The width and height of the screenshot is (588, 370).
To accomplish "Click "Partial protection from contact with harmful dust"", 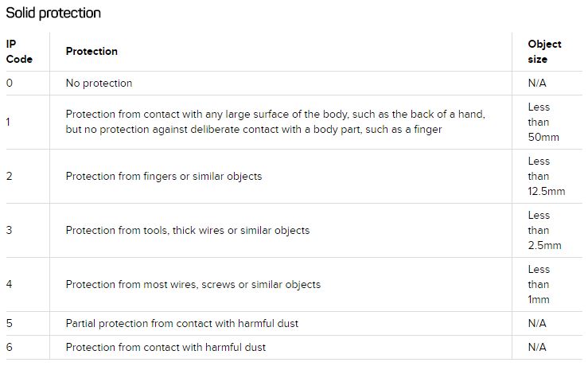I will [181, 324].
